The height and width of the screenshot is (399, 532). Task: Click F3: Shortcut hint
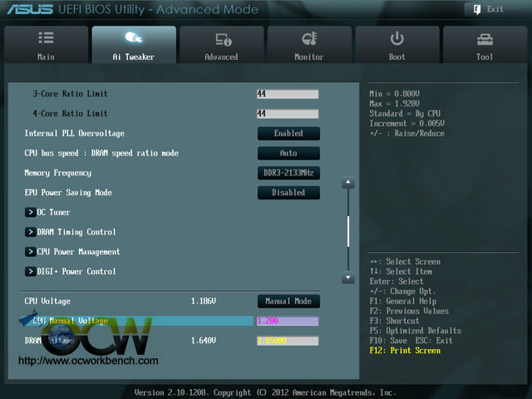tap(394, 321)
